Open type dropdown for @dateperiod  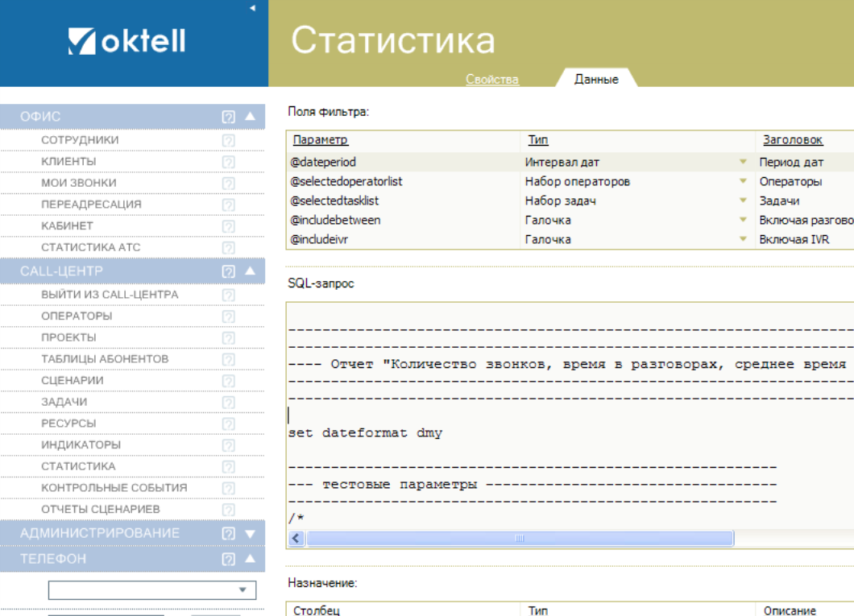[743, 163]
